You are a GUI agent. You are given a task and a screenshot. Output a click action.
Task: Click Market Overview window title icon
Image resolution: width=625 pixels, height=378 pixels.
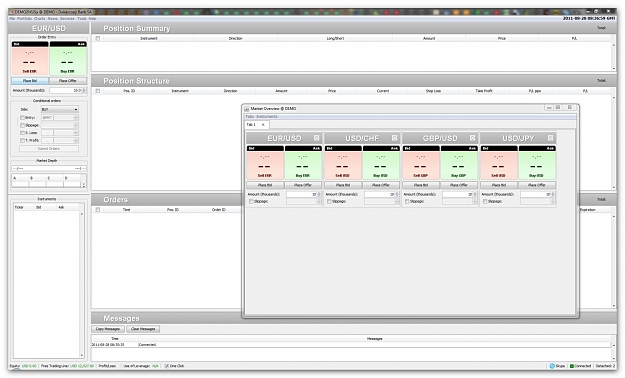coord(246,108)
